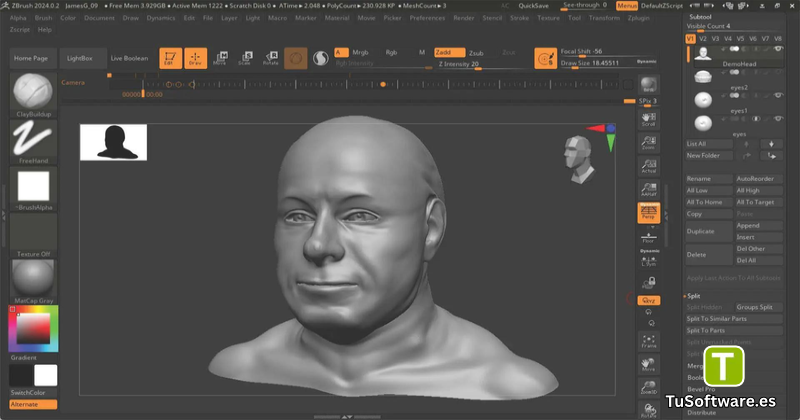Click Append subtool button

coord(759,226)
